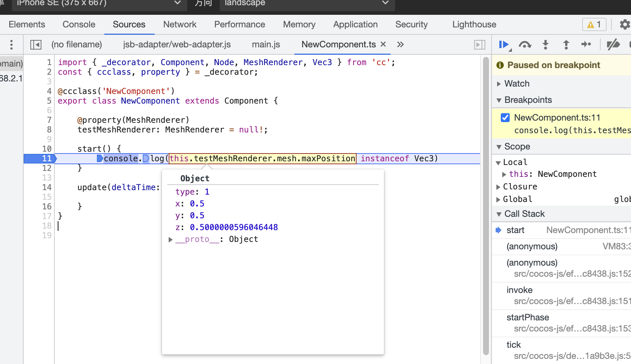Toggle the breakpoint on line 11 gutter
Image resolution: width=631 pixels, height=364 pixels.
47,158
